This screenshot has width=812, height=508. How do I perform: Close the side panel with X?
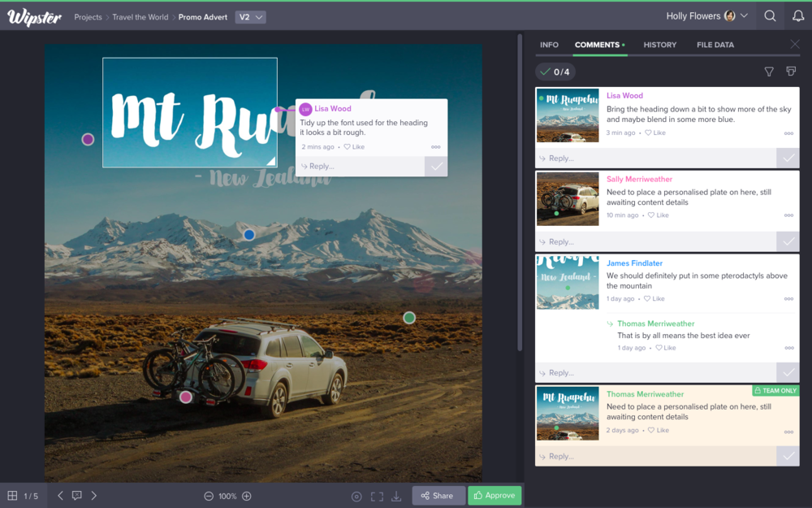pyautogui.click(x=795, y=44)
